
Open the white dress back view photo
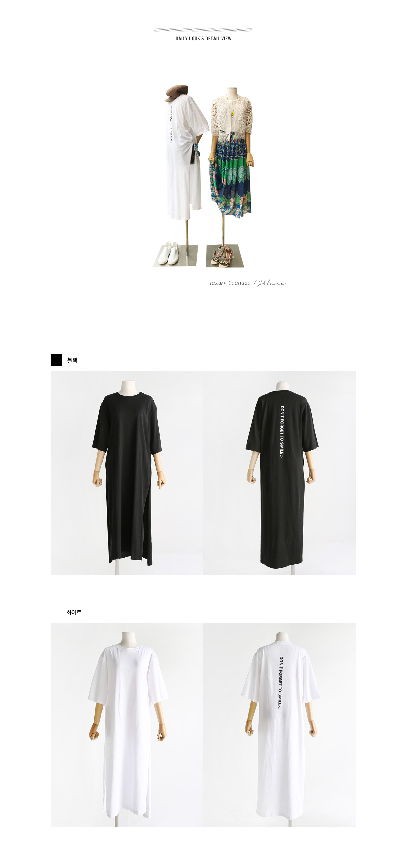pyautogui.click(x=279, y=725)
